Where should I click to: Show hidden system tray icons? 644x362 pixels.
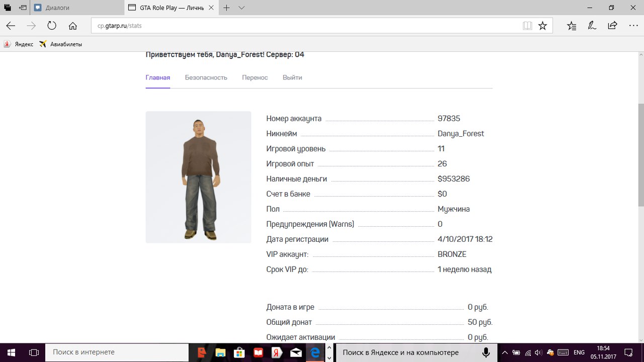click(x=505, y=352)
